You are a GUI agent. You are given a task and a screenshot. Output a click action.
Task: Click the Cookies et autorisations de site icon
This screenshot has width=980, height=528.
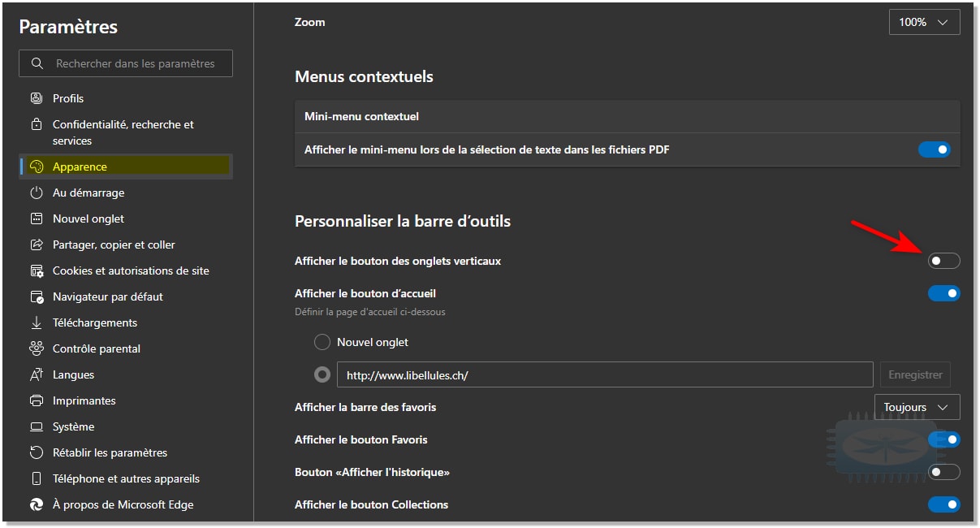pos(36,270)
